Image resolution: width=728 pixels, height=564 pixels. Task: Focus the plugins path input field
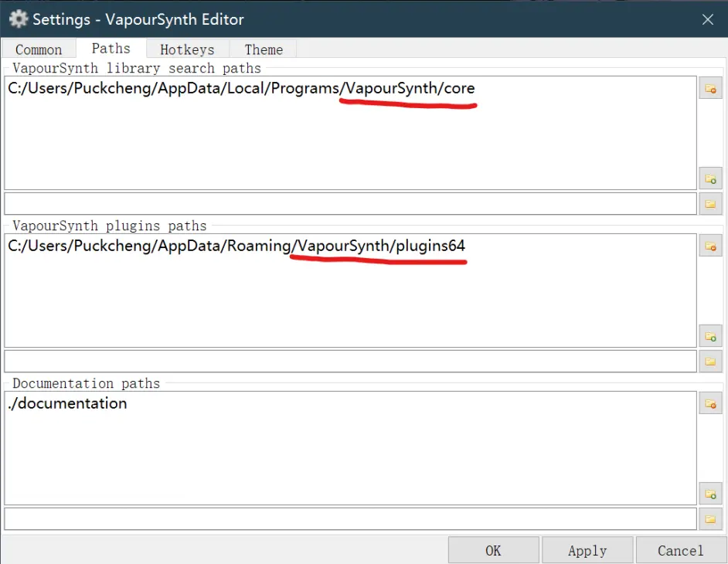(351, 361)
